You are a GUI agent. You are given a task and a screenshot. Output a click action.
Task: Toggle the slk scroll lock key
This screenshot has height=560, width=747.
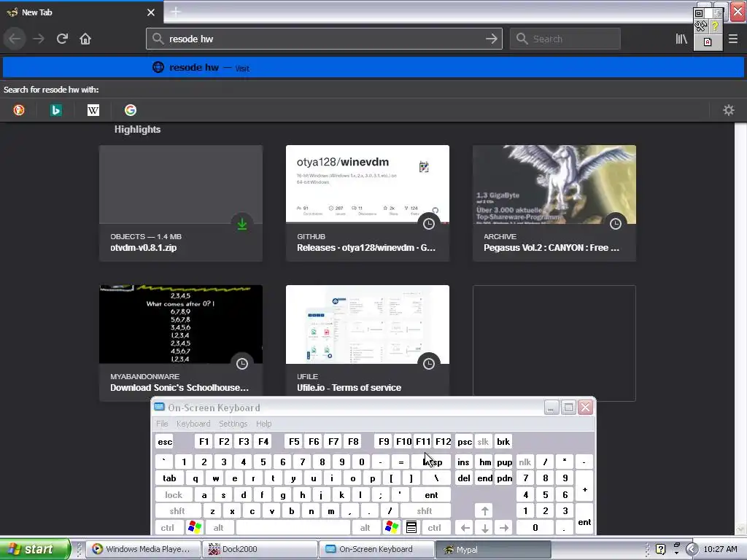(x=483, y=442)
